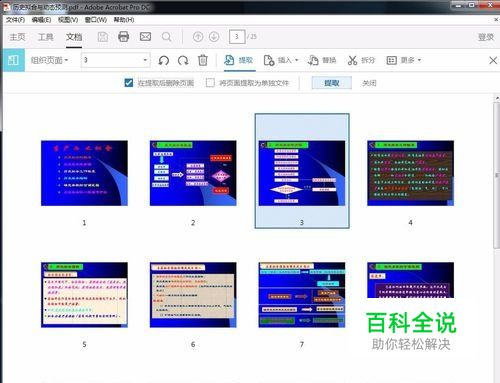Select page 4 thumbnail
The height and width of the screenshot is (383, 500).
[411, 173]
